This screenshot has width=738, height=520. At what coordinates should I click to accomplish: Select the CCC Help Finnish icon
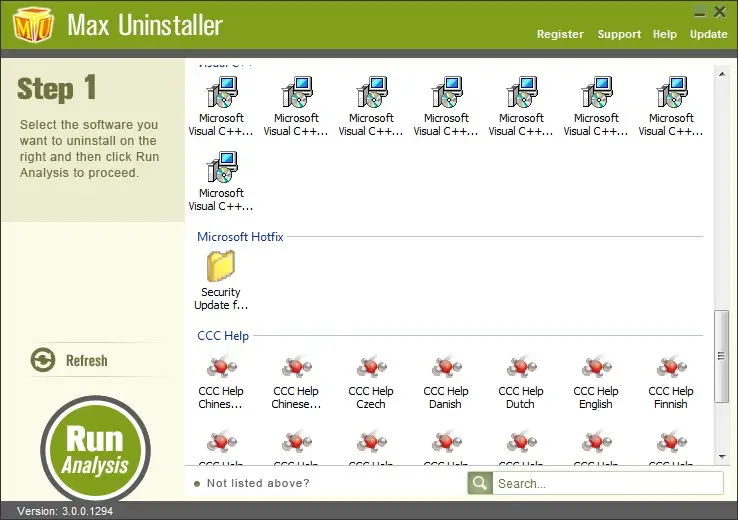click(x=671, y=368)
